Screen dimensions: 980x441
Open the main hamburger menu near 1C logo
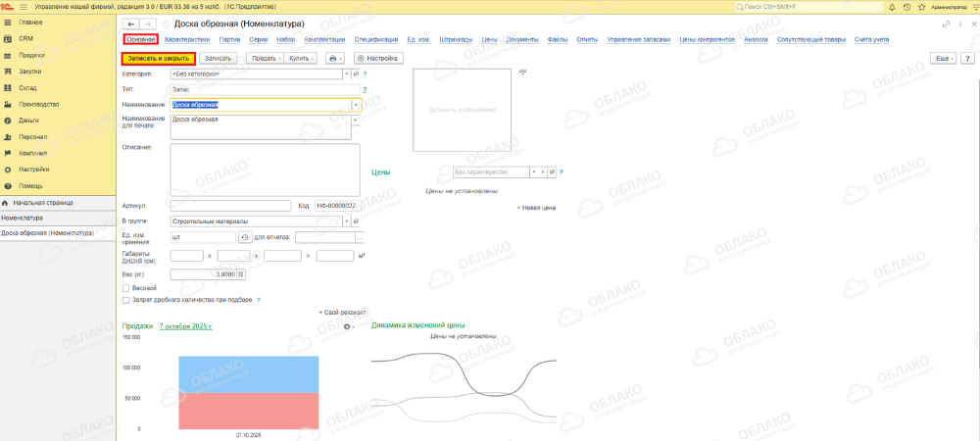(24, 7)
